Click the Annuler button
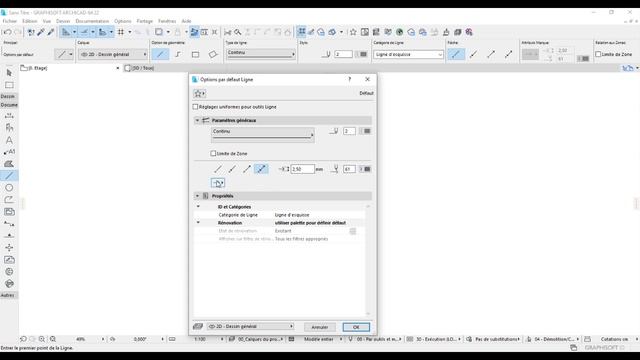This screenshot has width=640, height=360. [320, 327]
